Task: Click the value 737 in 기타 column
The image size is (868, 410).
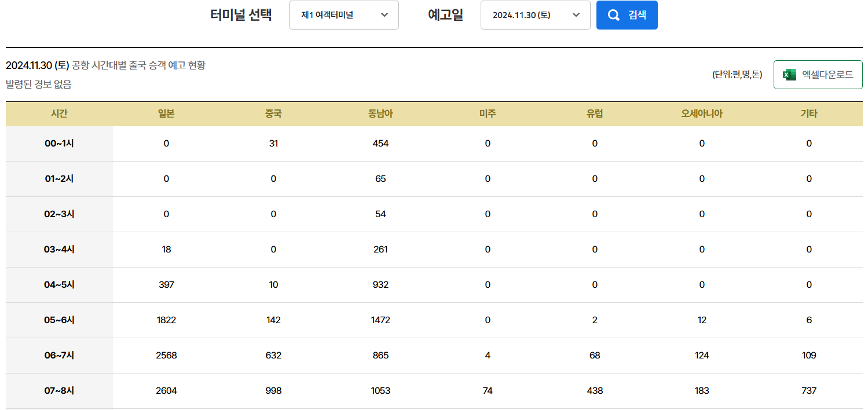Action: pos(809,391)
